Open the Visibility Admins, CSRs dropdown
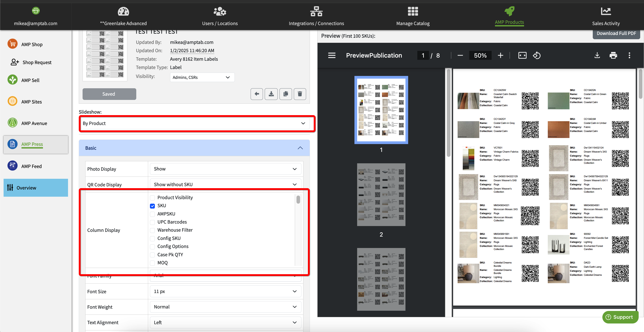This screenshot has height=332, width=644. (x=202, y=77)
